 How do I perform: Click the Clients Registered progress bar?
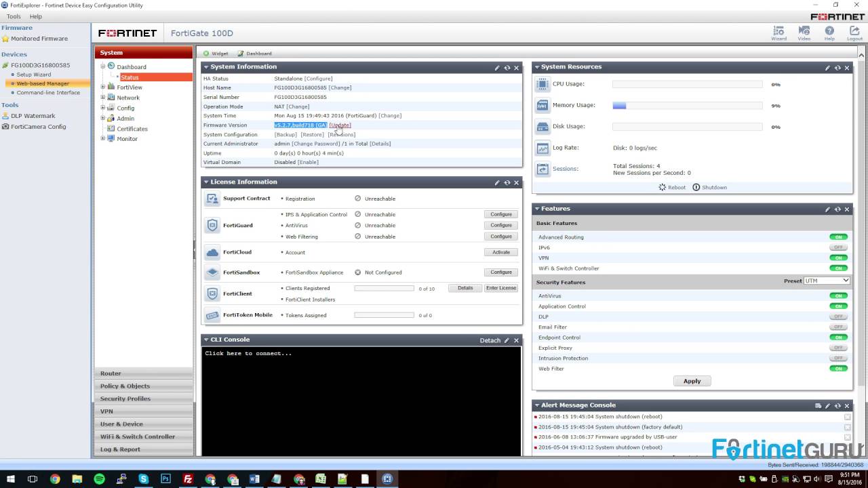point(384,288)
